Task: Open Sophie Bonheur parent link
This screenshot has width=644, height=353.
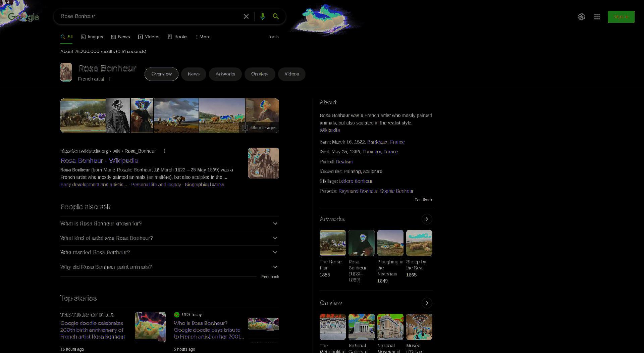Action: (x=397, y=191)
